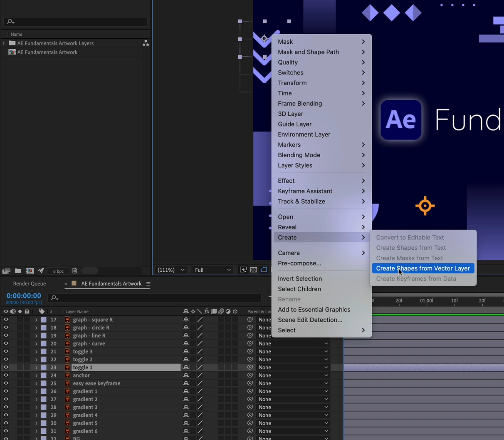Click the 8 bpc color depth control
The height and width of the screenshot is (440, 504).
click(58, 271)
